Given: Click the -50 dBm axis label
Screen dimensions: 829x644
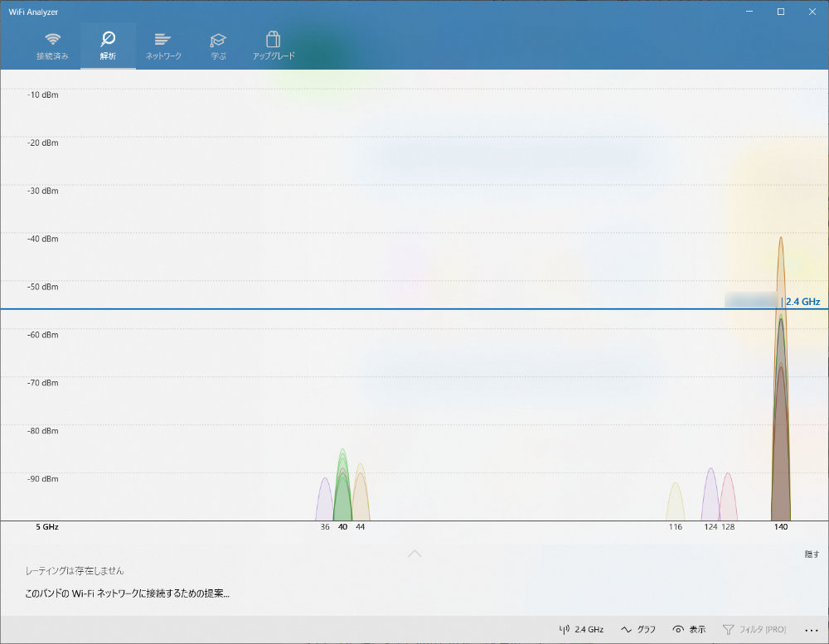Looking at the screenshot, I should [43, 287].
